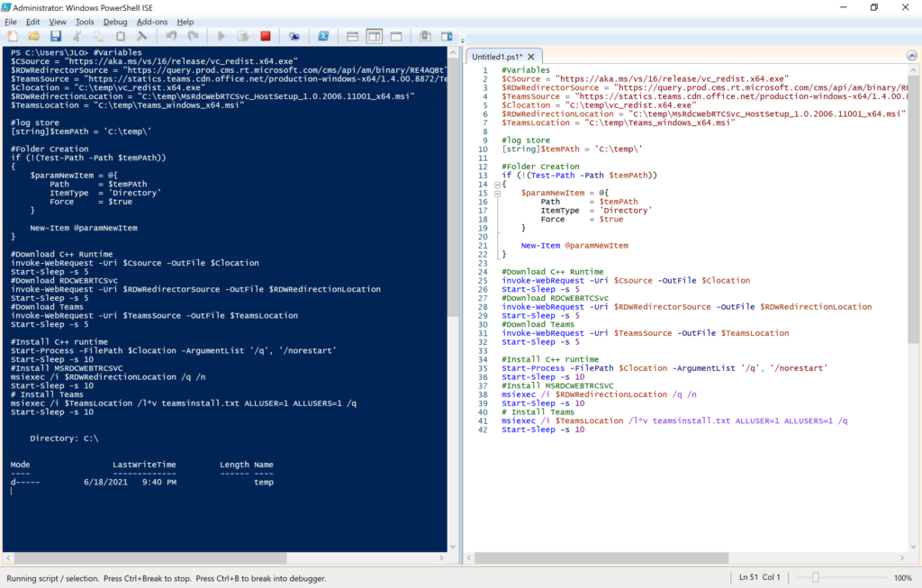Collapse the hashtable block at line 15
This screenshot has height=588, width=922.
497,194
